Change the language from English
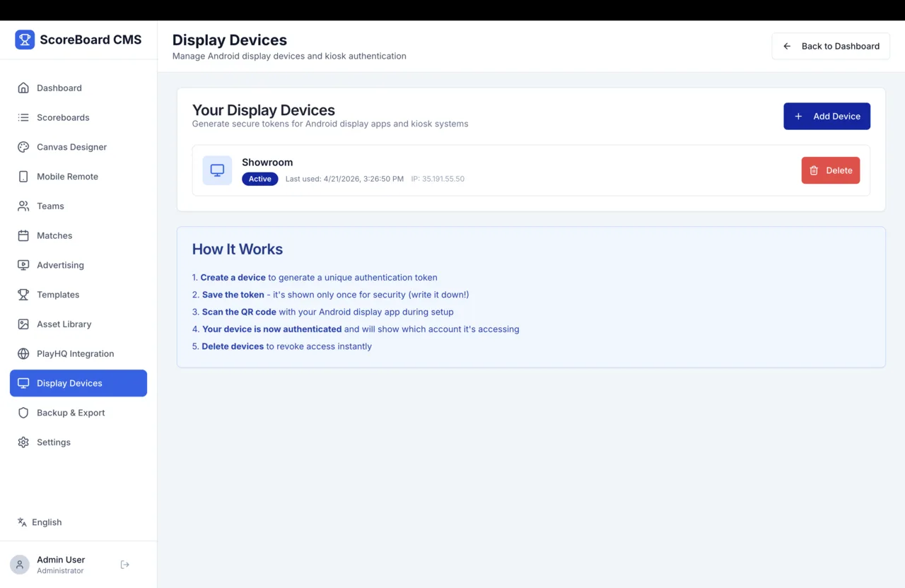The image size is (905, 588). tap(40, 522)
